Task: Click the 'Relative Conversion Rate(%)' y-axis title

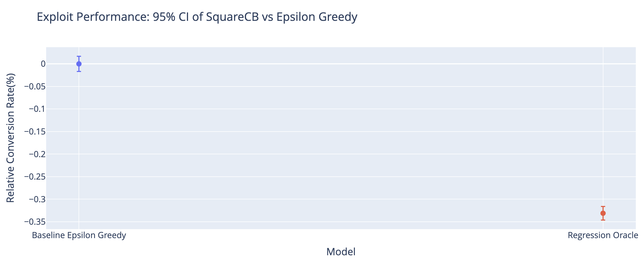Action: pos(11,138)
